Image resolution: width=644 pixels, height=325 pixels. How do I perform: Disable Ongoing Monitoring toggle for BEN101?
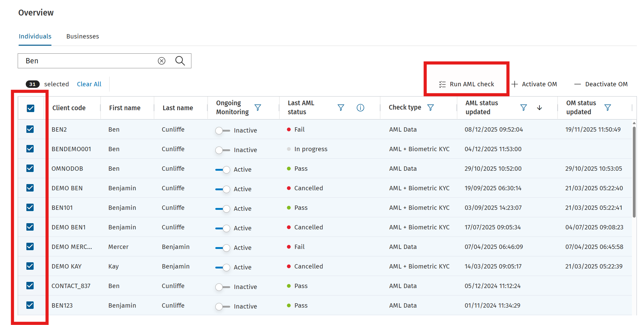[x=223, y=209]
